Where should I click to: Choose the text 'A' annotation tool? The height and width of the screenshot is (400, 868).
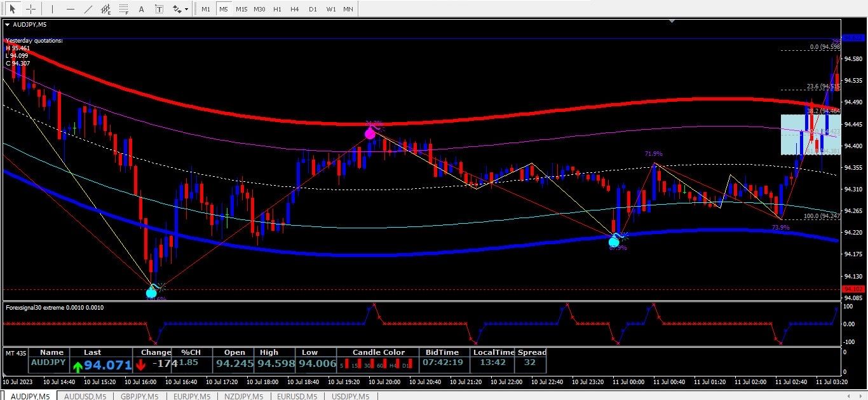pyautogui.click(x=141, y=9)
